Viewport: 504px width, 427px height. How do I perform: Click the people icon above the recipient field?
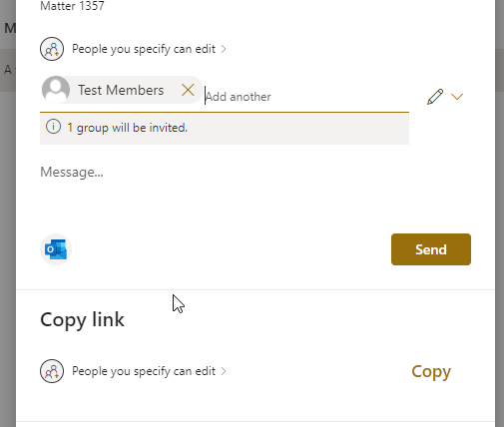click(52, 49)
